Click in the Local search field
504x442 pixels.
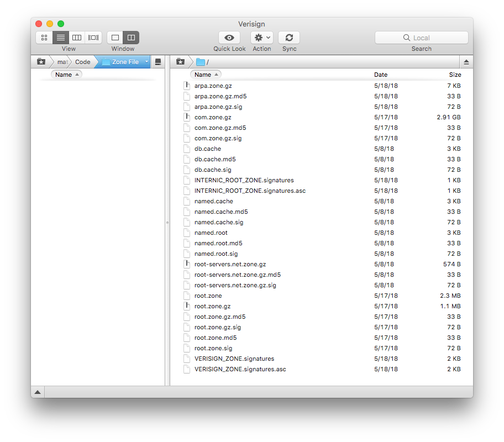[421, 38]
